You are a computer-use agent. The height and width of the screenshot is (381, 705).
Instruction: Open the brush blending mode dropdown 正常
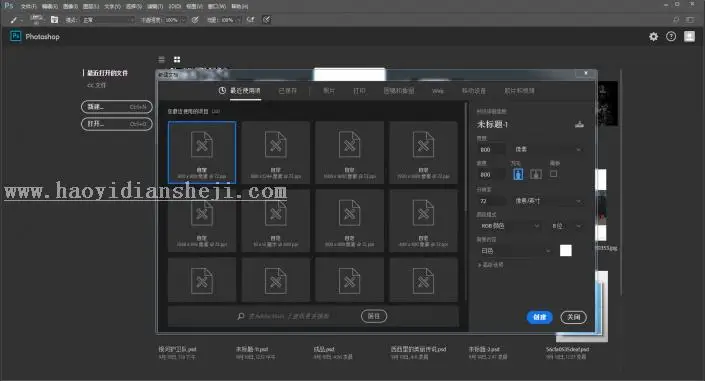point(108,20)
